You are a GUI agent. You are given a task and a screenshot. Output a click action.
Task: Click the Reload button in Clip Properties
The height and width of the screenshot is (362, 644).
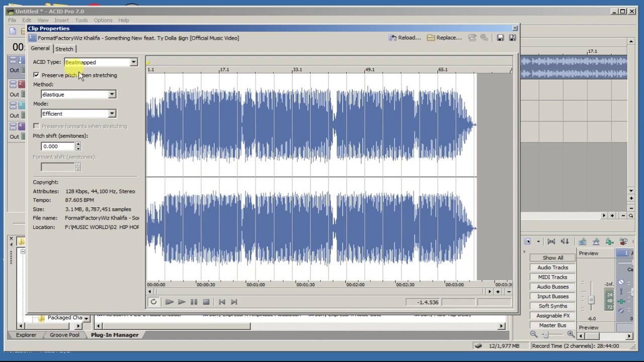click(405, 38)
